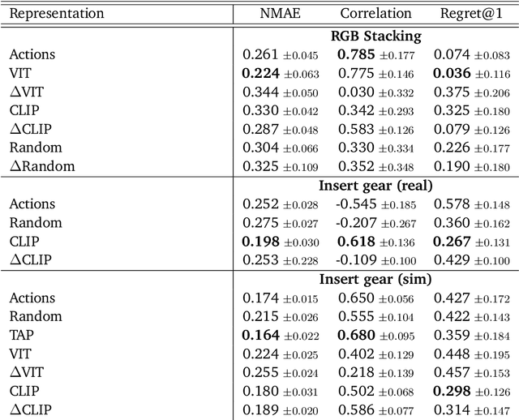
Task: Select the Correlation column header
Action: click(375, 14)
